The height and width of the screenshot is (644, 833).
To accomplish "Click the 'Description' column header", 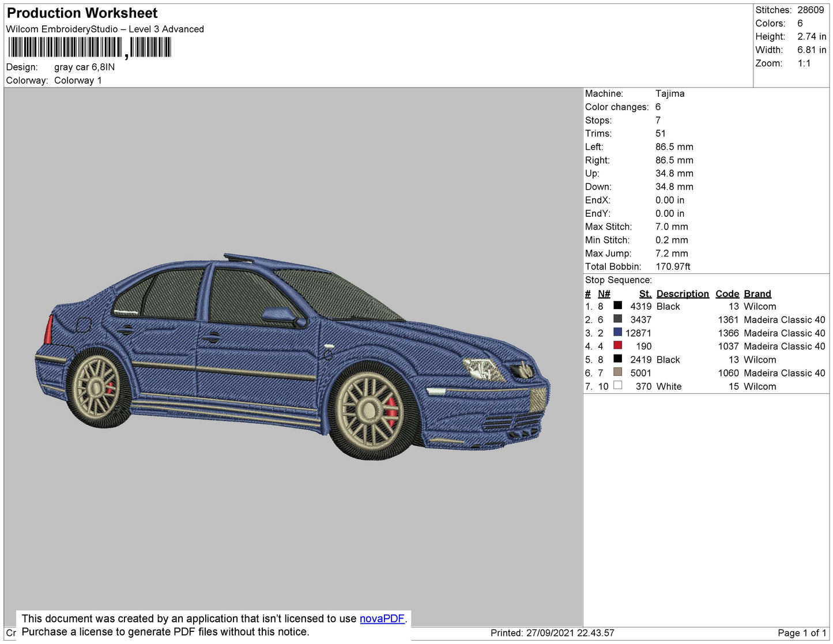I will [x=683, y=293].
